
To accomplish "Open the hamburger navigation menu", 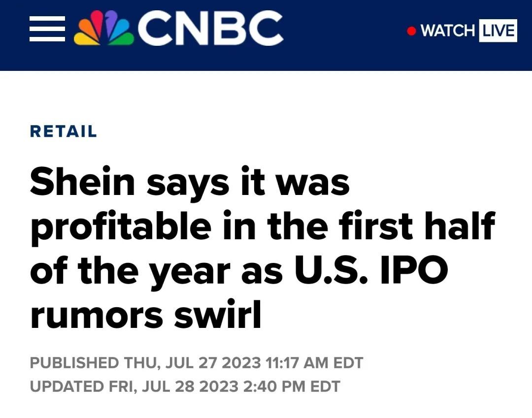I will (x=47, y=29).
